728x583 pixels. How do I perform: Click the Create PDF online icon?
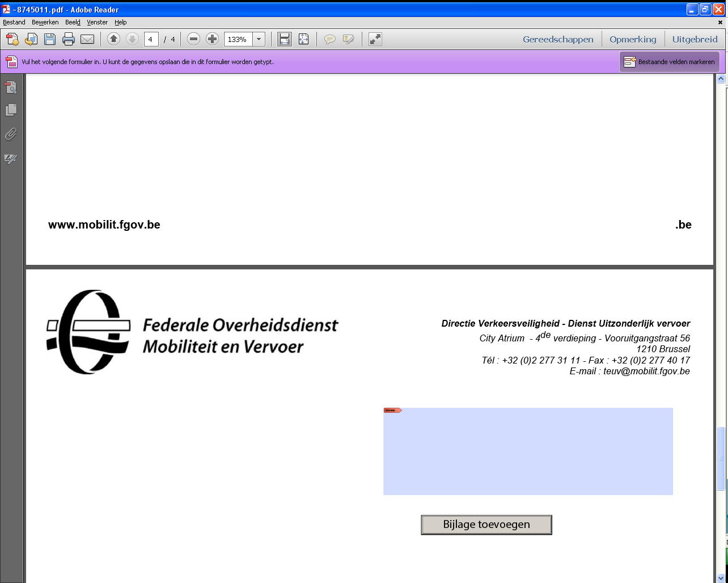click(12, 39)
